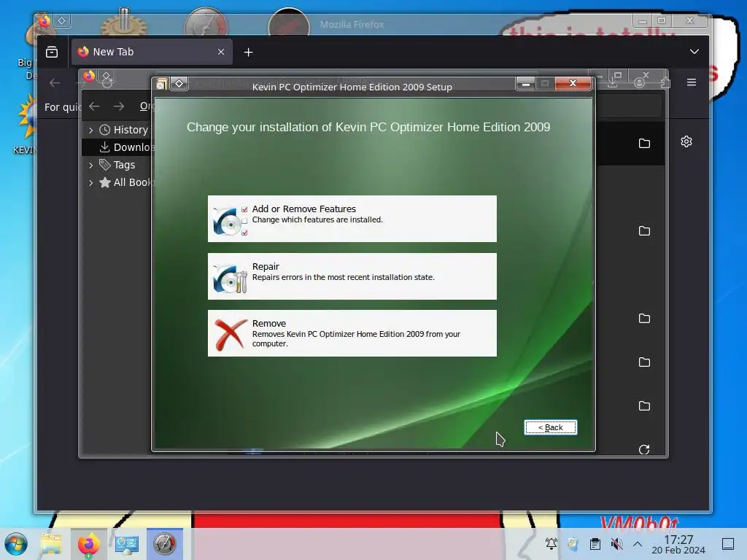Select History entry in Library tree
The height and width of the screenshot is (560, 747).
(x=124, y=130)
